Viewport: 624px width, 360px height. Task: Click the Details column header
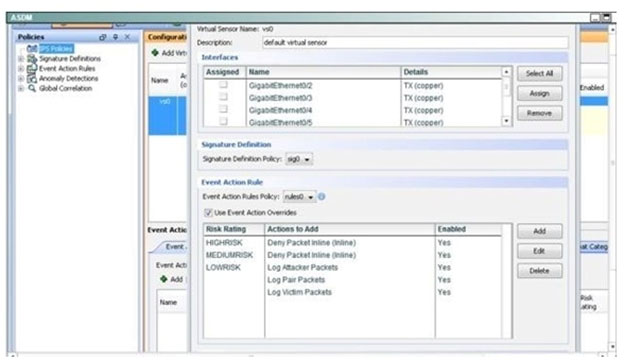click(451, 72)
